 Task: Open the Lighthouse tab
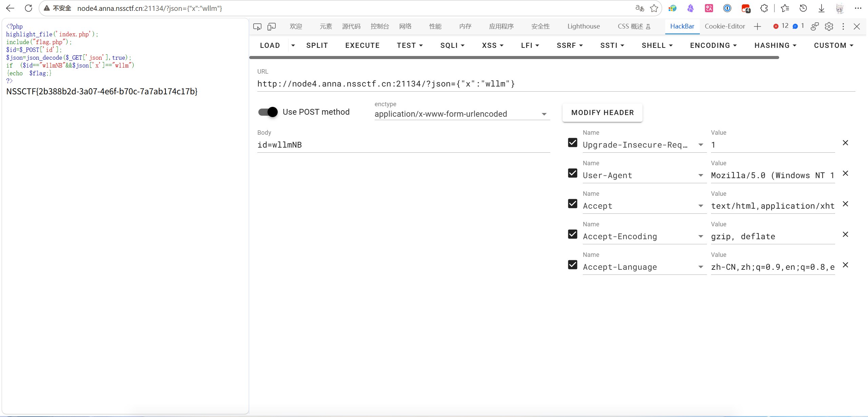pos(584,26)
